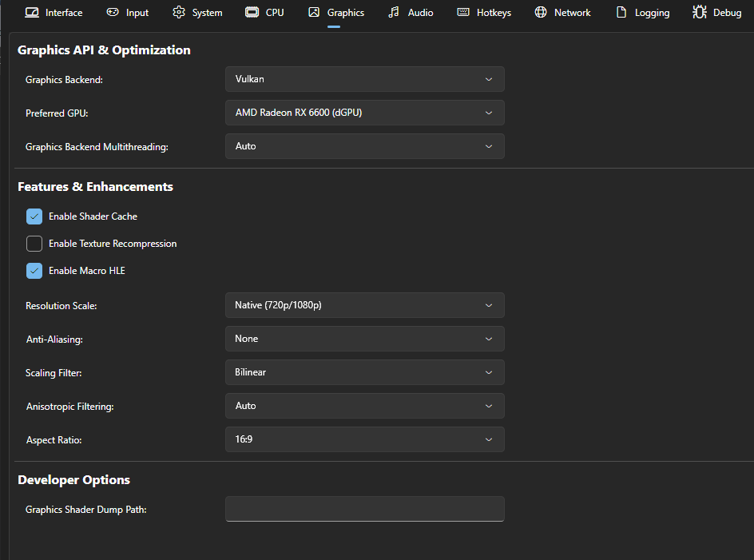Viewport: 754px width, 560px height.
Task: Change the Scaling Filter from Bilinear
Action: pos(364,372)
